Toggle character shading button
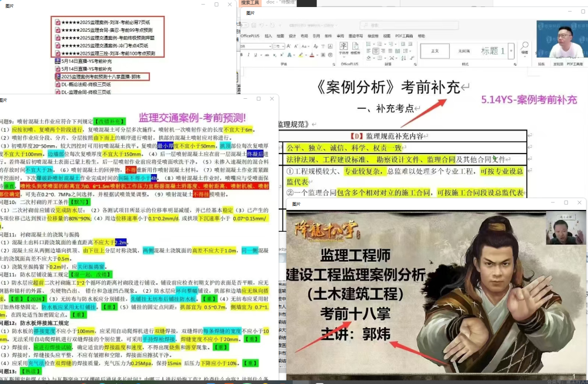This screenshot has width=588, height=384. 323,55
